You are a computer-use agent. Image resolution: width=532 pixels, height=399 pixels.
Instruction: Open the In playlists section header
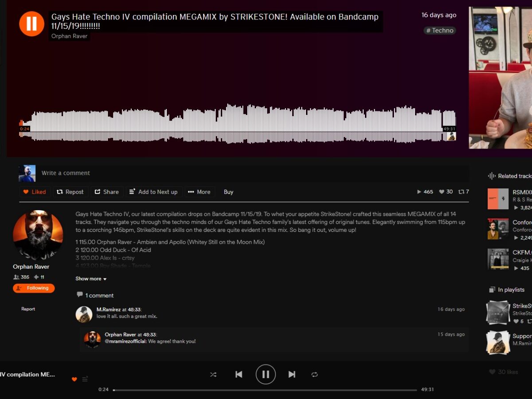tap(506, 290)
